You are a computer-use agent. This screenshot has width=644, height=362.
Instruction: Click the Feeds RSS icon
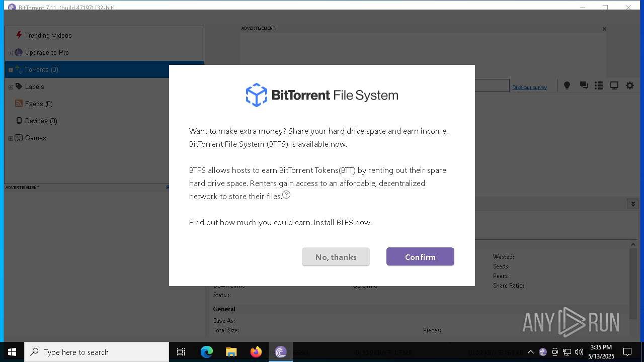[19, 104]
